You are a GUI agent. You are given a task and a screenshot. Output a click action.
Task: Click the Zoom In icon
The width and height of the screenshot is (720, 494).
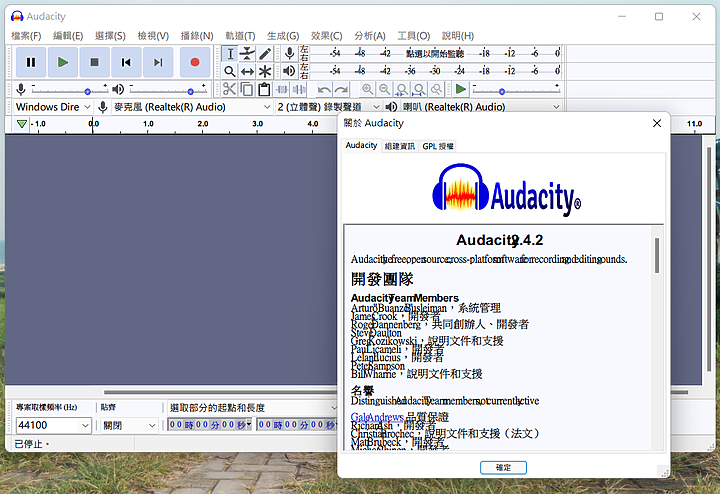tap(367, 89)
